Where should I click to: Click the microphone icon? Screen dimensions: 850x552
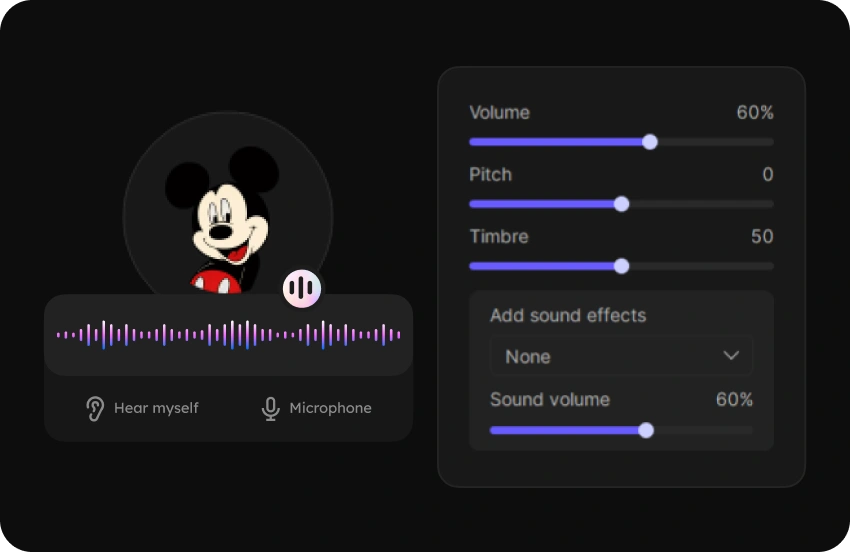point(270,408)
